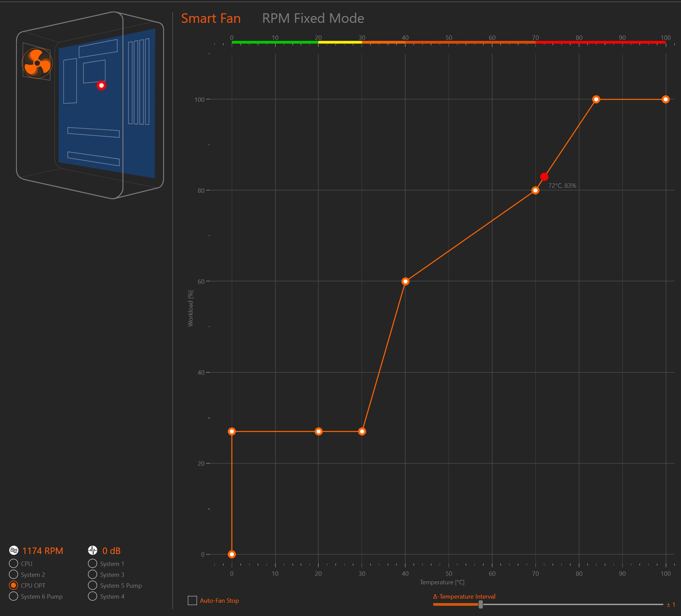Enable the Auto-Fan Stop checkbox
681x616 pixels.
[192, 600]
